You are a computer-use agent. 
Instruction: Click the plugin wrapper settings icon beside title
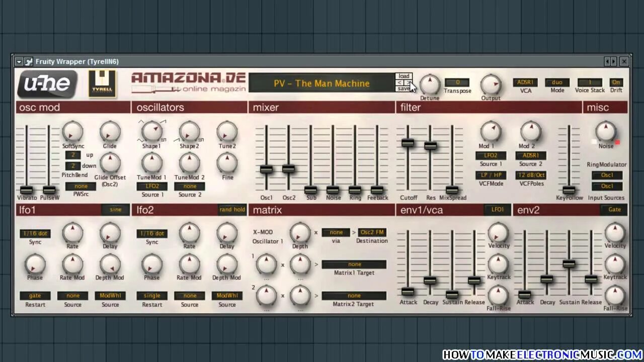coord(29,61)
